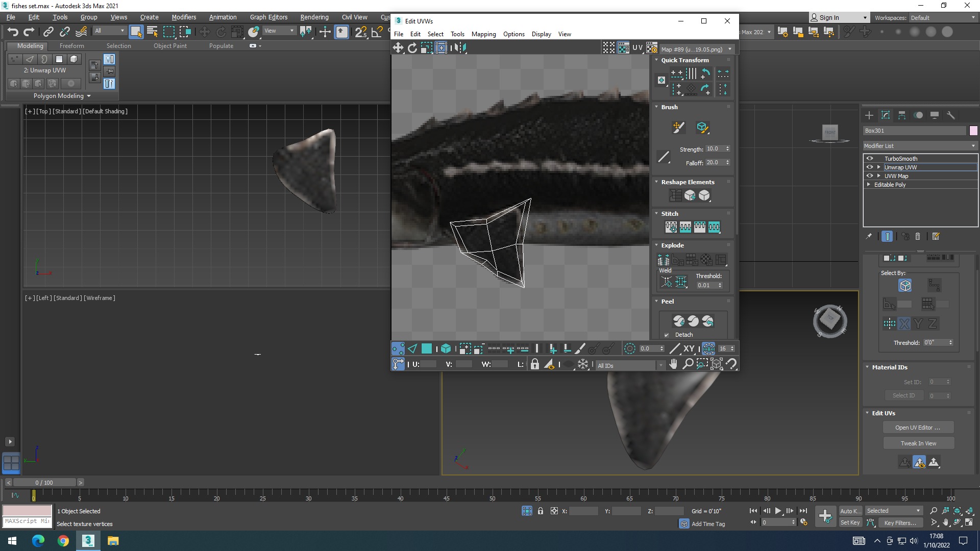Click the Tweak In View button
The height and width of the screenshot is (551, 980).
click(x=918, y=443)
